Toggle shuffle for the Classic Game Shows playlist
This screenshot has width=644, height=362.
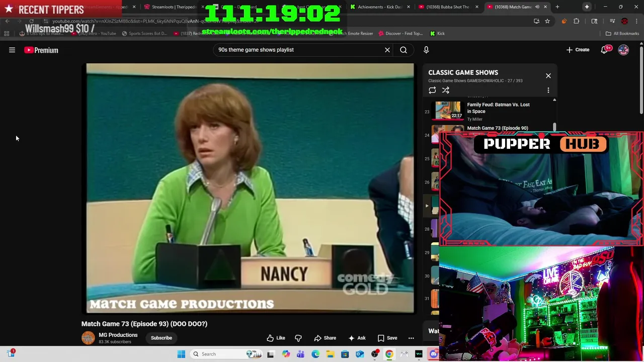(x=446, y=90)
